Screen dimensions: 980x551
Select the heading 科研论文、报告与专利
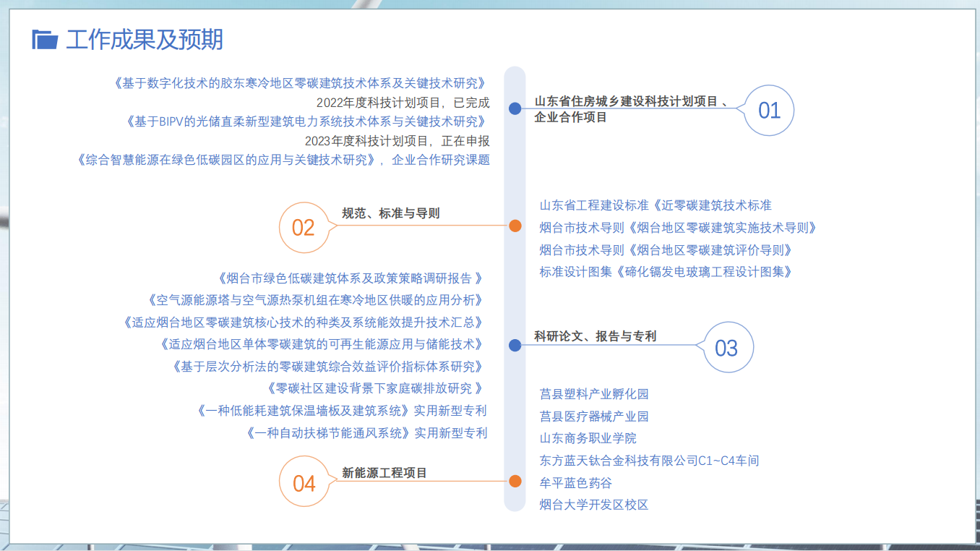(x=595, y=336)
